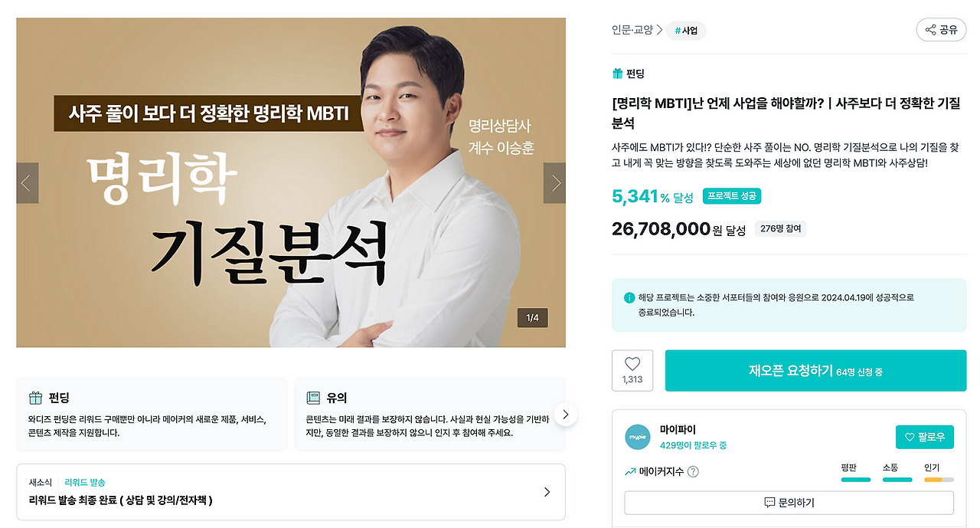
Task: Like the project with the heart icon
Action: [632, 371]
